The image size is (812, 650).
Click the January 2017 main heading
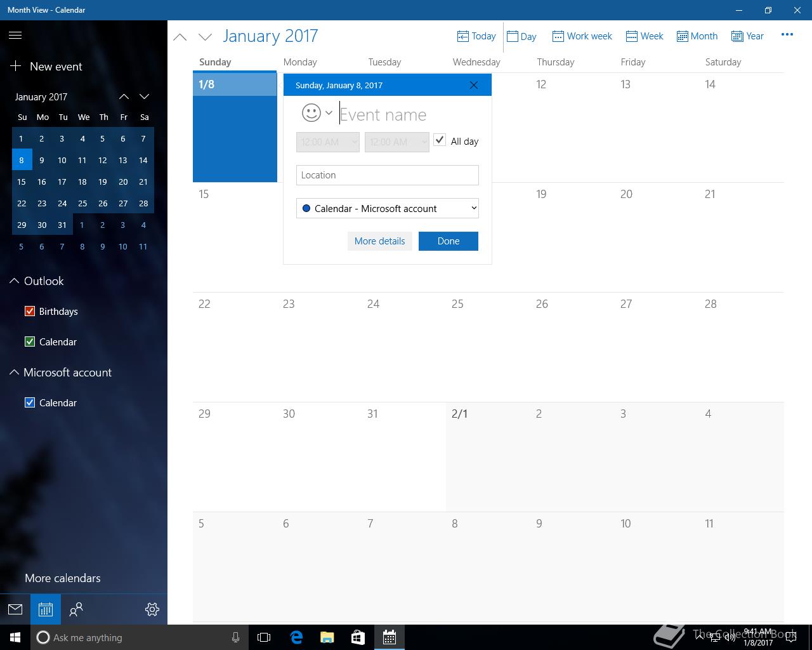[x=270, y=36]
